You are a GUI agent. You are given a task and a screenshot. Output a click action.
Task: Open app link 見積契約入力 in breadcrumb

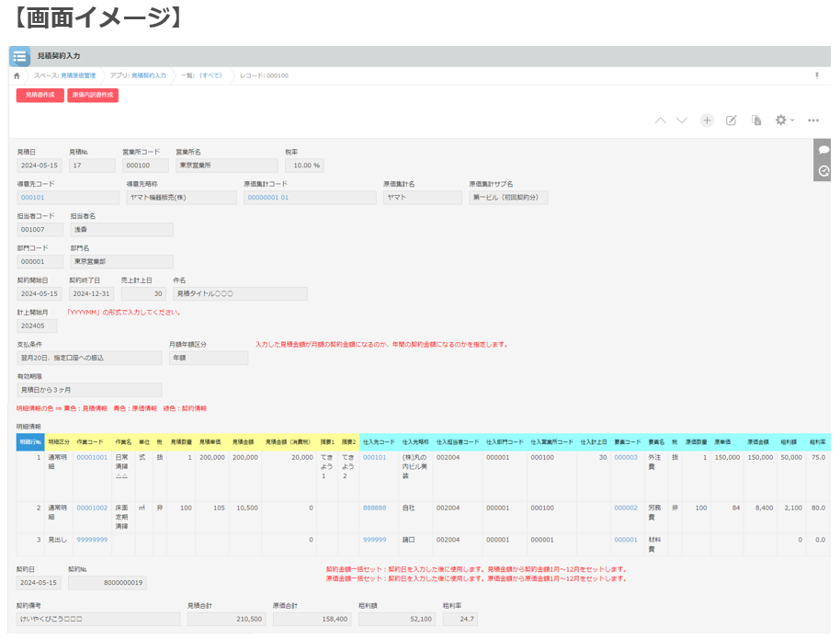coord(149,76)
